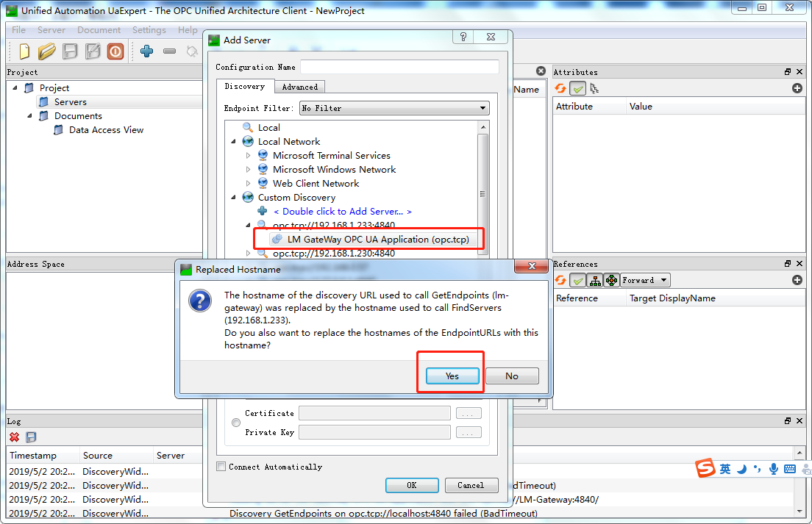Open the Endpoint Filter dropdown
The width and height of the screenshot is (812, 524).
pos(395,108)
